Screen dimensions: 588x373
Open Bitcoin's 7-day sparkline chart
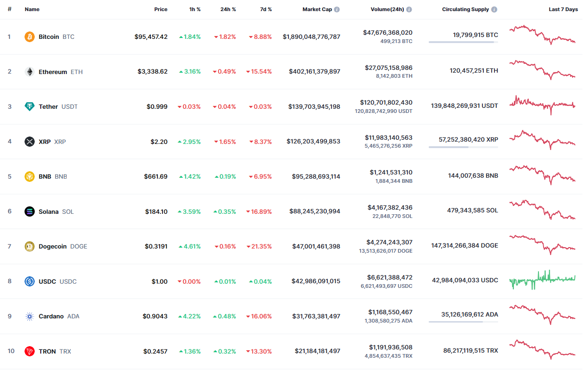[542, 35]
